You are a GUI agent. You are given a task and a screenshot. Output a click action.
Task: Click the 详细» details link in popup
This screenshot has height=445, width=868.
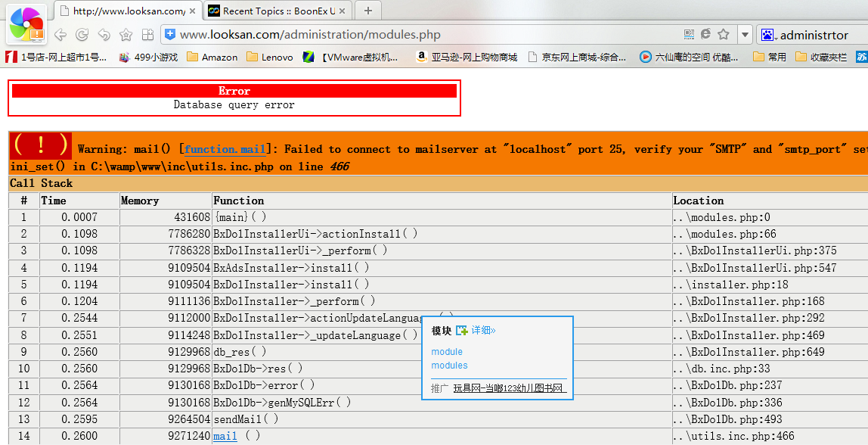click(x=483, y=331)
